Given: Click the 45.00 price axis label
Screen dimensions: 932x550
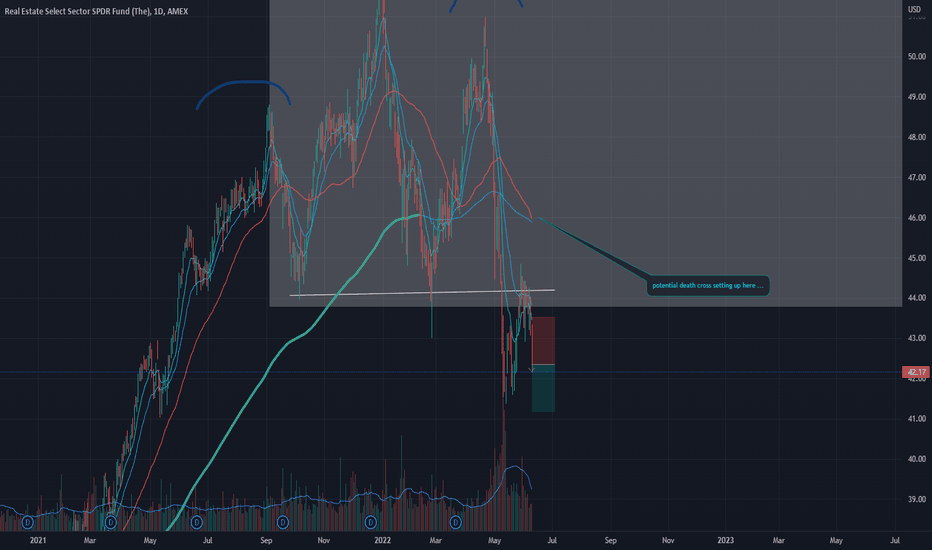Looking at the screenshot, I should 917,258.
